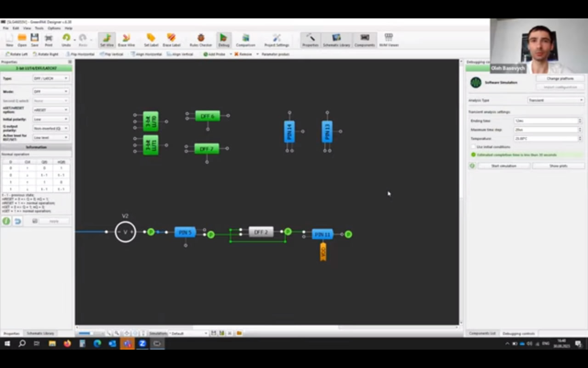Screen dimensions: 588x368
Task: Open the View menu
Action: coord(27,28)
